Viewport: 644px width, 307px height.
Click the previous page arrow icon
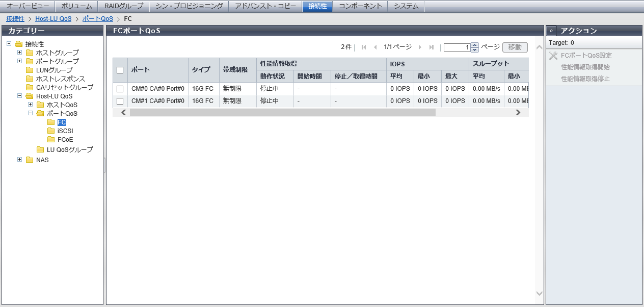tap(375, 47)
